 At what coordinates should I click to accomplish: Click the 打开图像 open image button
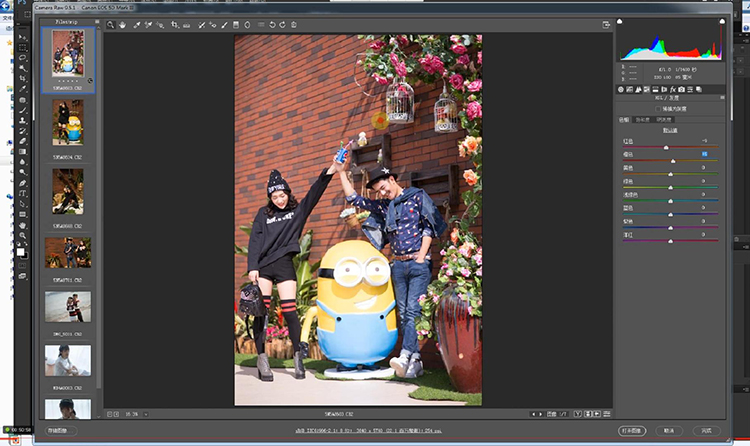pyautogui.click(x=632, y=431)
